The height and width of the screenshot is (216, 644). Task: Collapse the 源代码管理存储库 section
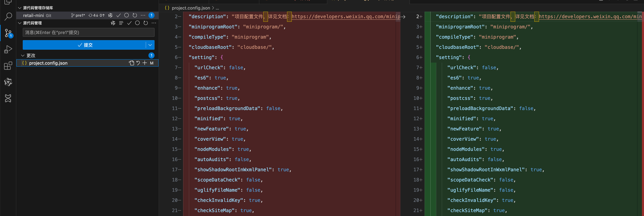click(x=20, y=8)
